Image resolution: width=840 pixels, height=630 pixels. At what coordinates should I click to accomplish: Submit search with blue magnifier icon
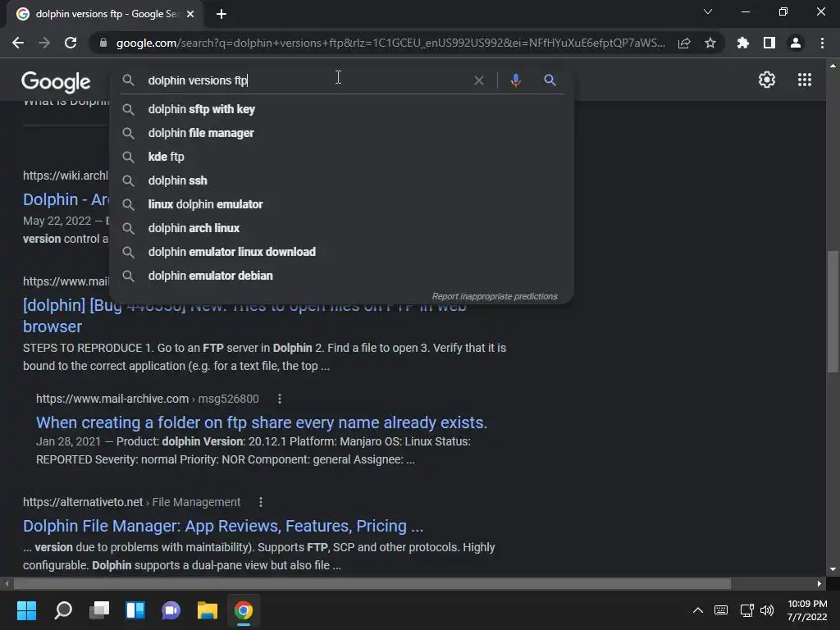(x=550, y=80)
